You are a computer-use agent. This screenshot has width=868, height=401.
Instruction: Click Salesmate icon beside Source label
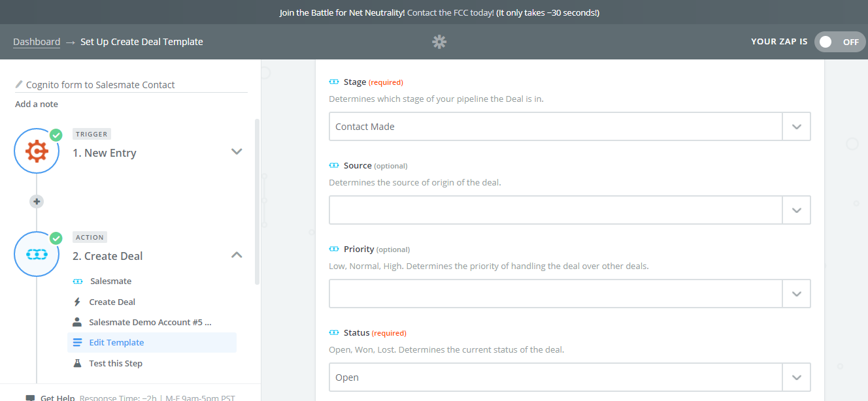tap(334, 166)
